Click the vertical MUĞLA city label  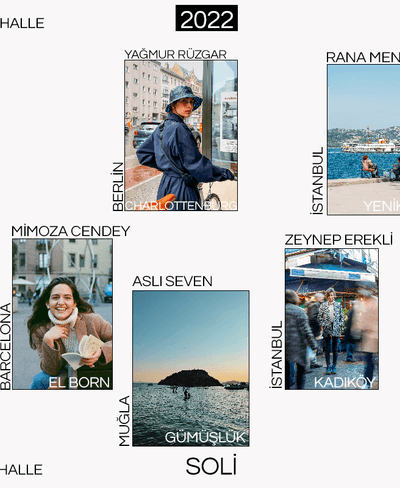click(124, 421)
